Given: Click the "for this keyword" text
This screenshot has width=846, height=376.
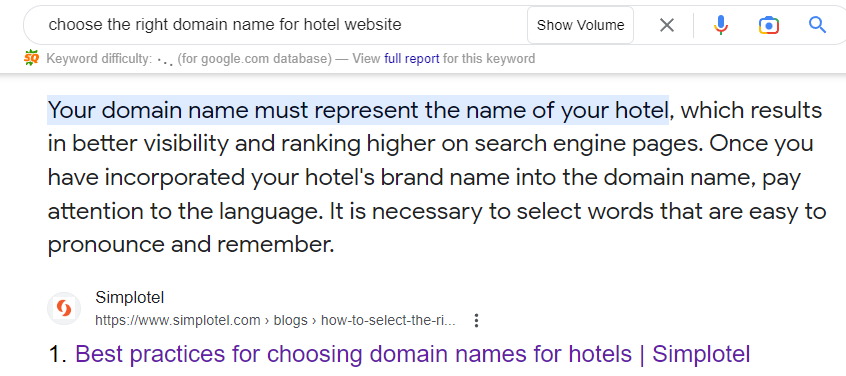Looking at the screenshot, I should pyautogui.click(x=489, y=58).
